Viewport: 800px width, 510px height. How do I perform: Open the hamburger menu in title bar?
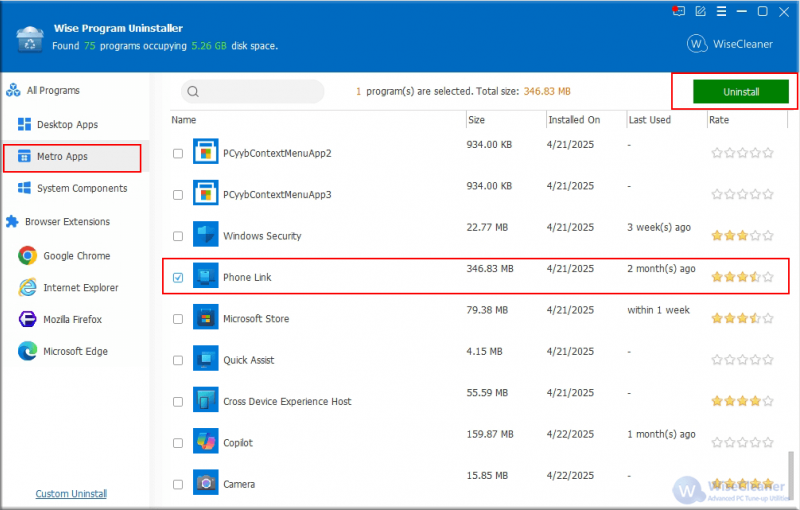pos(721,11)
